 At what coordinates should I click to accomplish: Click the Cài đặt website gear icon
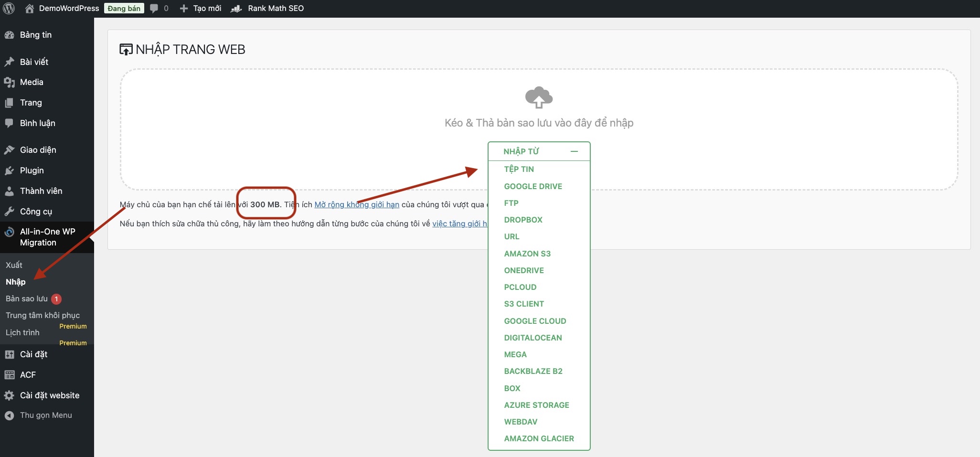click(9, 395)
